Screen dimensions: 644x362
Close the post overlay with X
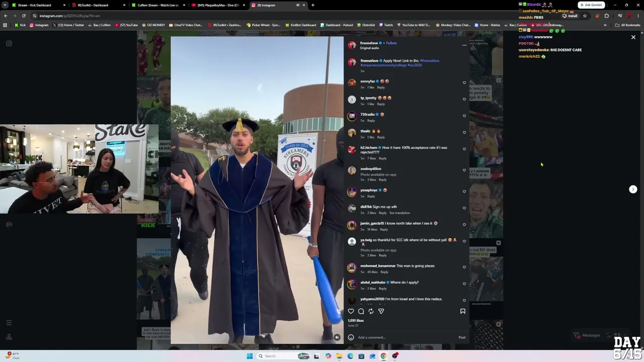coord(633,37)
